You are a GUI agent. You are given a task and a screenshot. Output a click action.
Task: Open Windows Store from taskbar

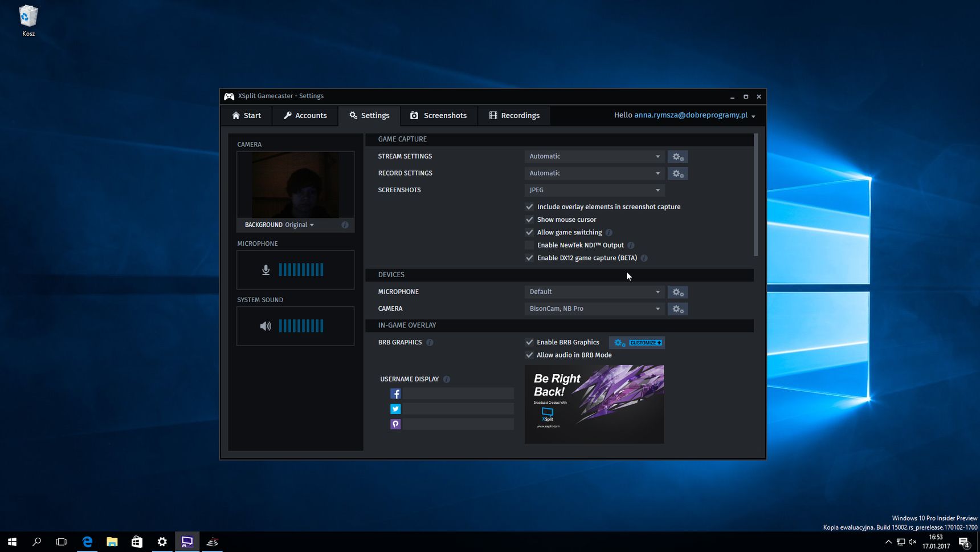(137, 542)
